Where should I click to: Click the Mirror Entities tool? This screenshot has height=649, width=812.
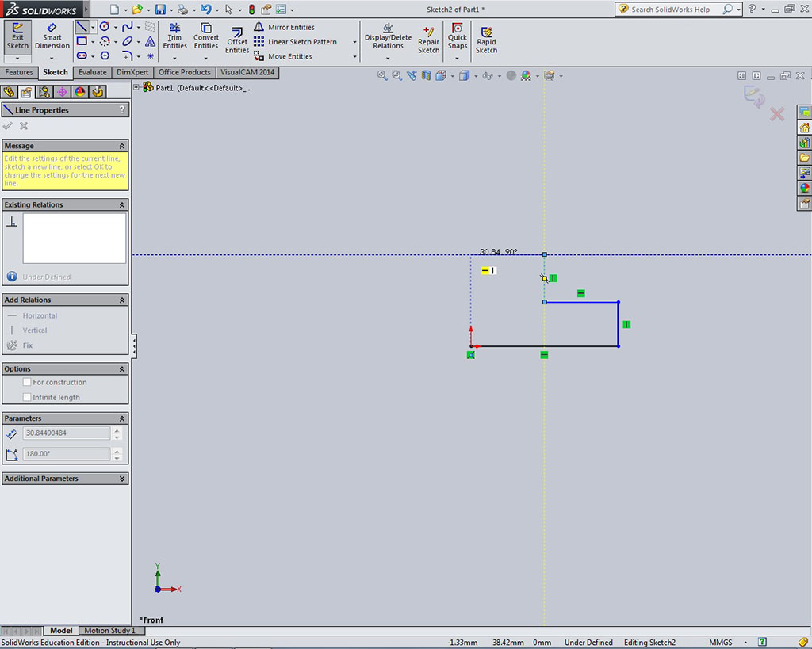pyautogui.click(x=284, y=27)
